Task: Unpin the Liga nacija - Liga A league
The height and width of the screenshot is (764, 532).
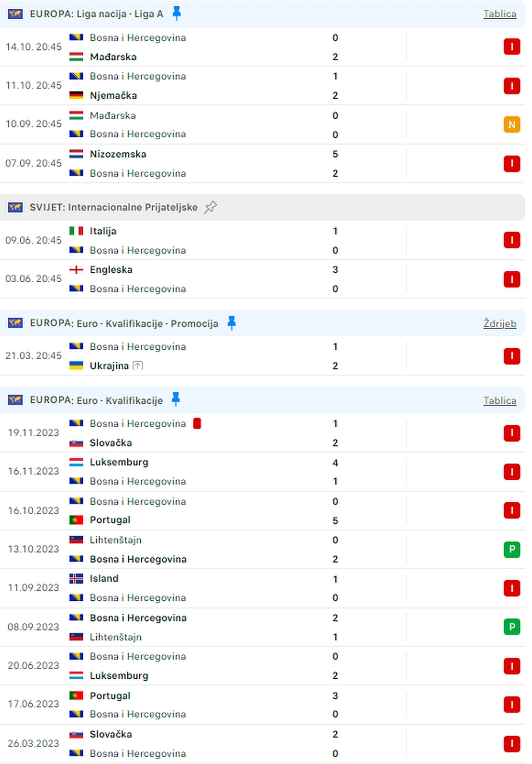Action: (177, 14)
